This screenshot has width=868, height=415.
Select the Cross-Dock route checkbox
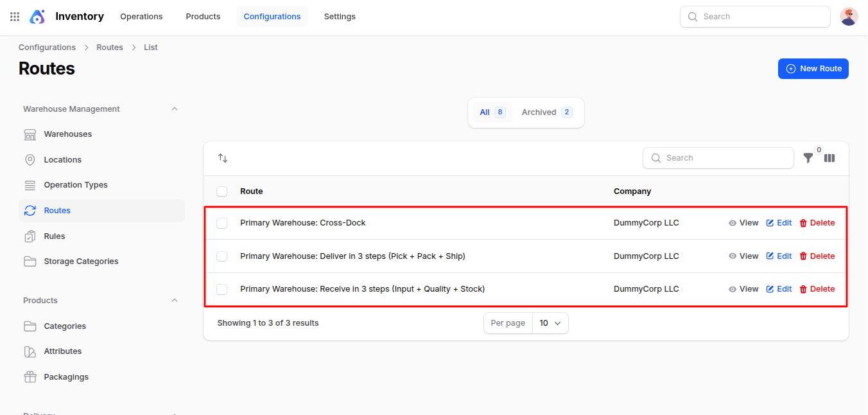222,223
